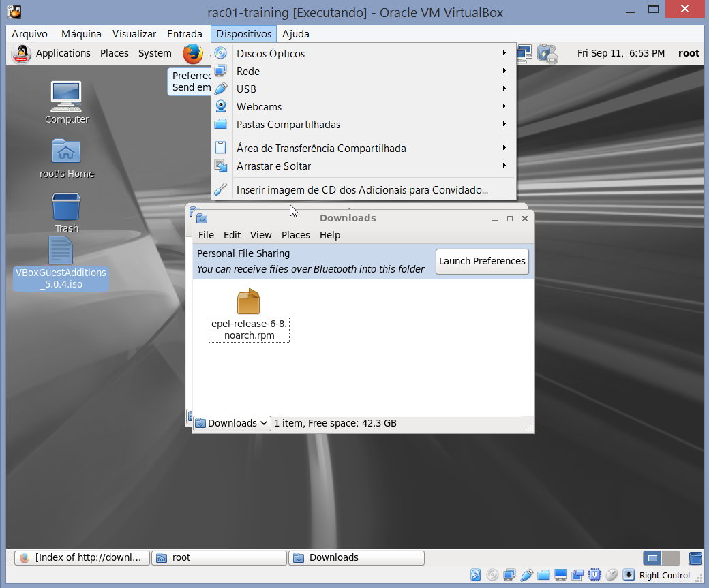The height and width of the screenshot is (588, 709).
Task: Click the optical drive status bar icon
Action: click(x=492, y=575)
